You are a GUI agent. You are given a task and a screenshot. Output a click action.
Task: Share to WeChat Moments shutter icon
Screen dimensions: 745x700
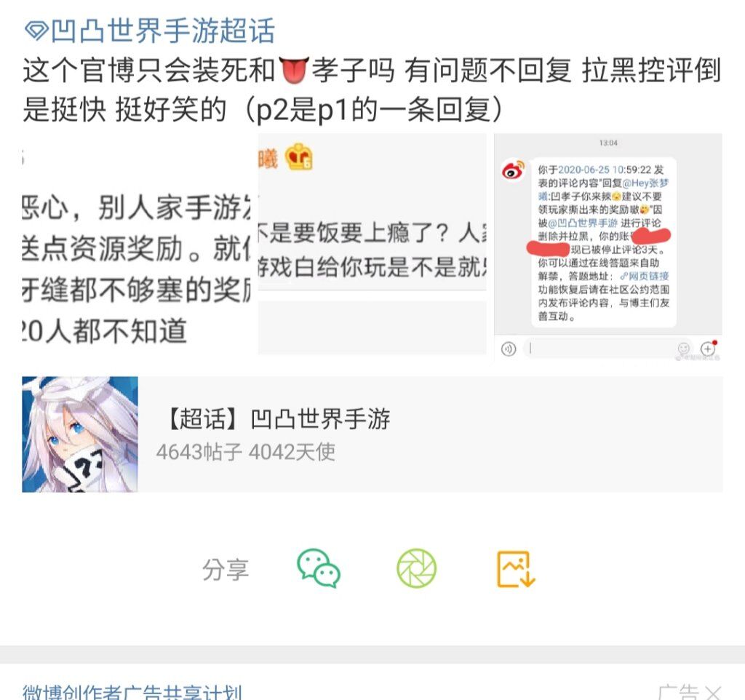[x=416, y=568]
